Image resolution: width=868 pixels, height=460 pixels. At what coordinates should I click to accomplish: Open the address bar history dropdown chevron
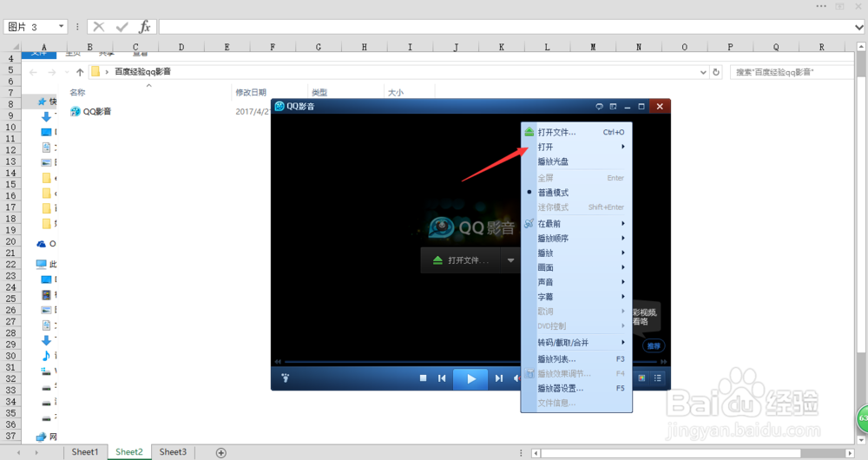point(703,72)
